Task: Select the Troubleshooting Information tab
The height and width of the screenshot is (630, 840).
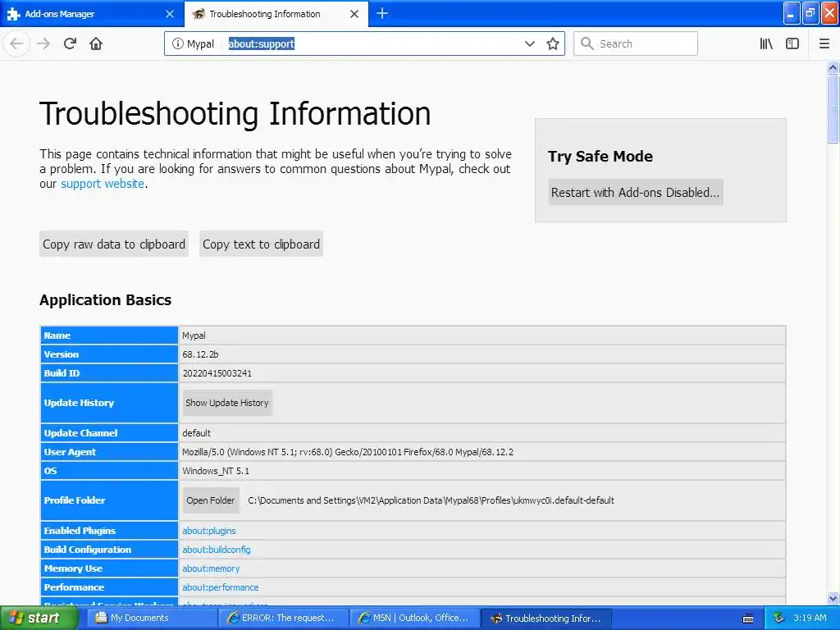Action: click(276, 14)
